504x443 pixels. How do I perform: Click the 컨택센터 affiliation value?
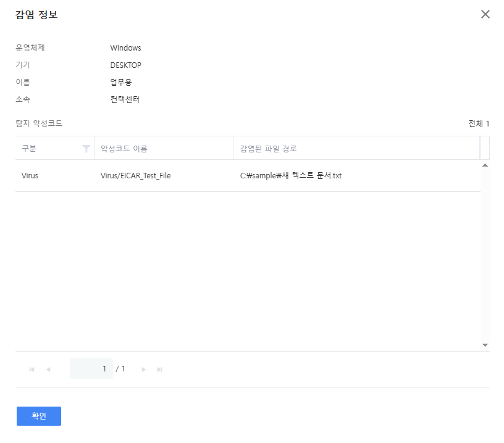(125, 99)
